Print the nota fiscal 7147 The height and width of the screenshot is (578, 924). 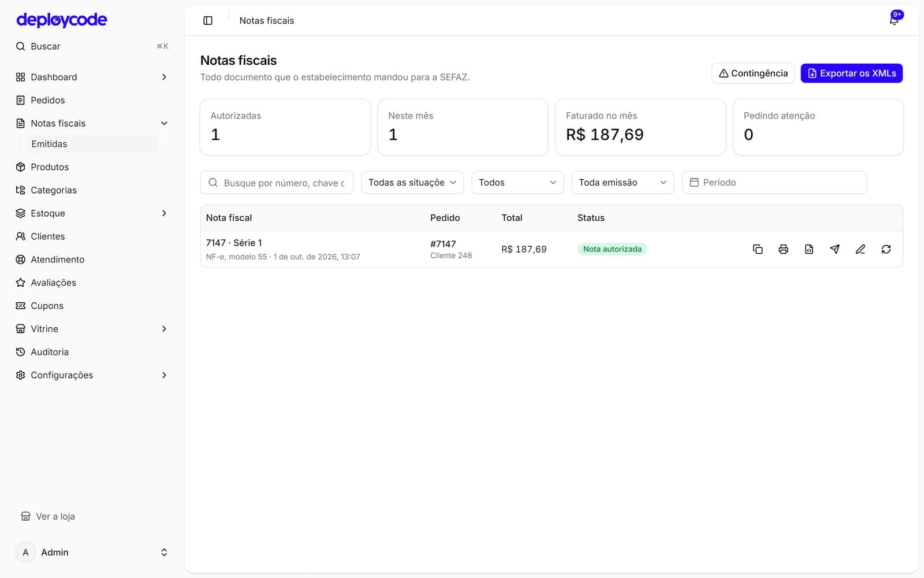tap(783, 249)
